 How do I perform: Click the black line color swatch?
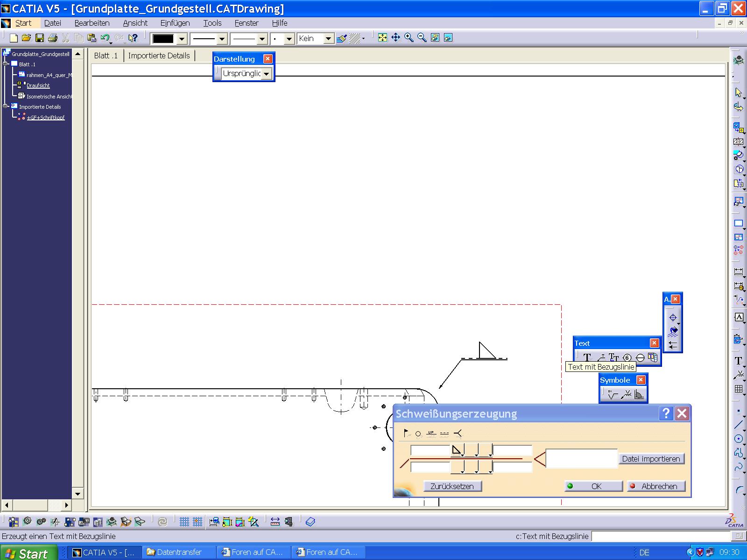coord(163,39)
